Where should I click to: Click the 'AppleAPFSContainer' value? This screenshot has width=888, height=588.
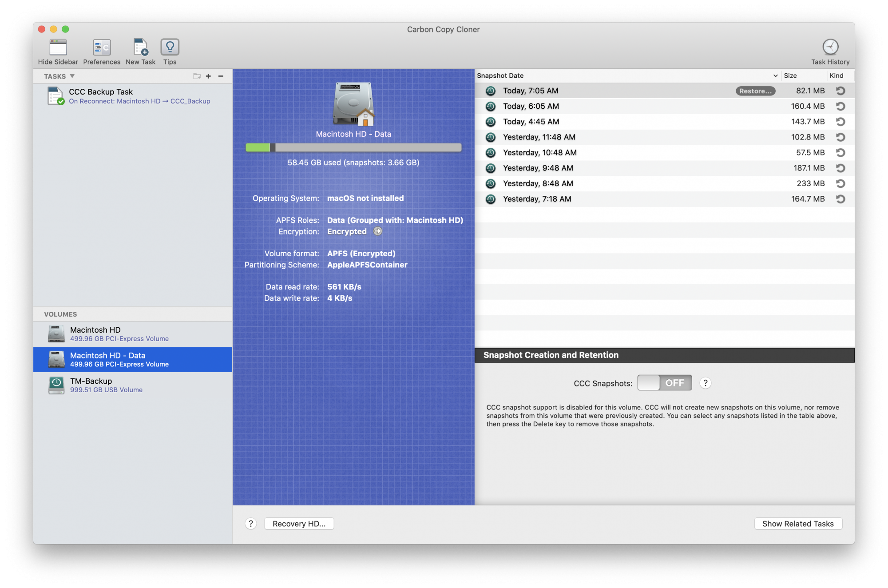point(367,265)
